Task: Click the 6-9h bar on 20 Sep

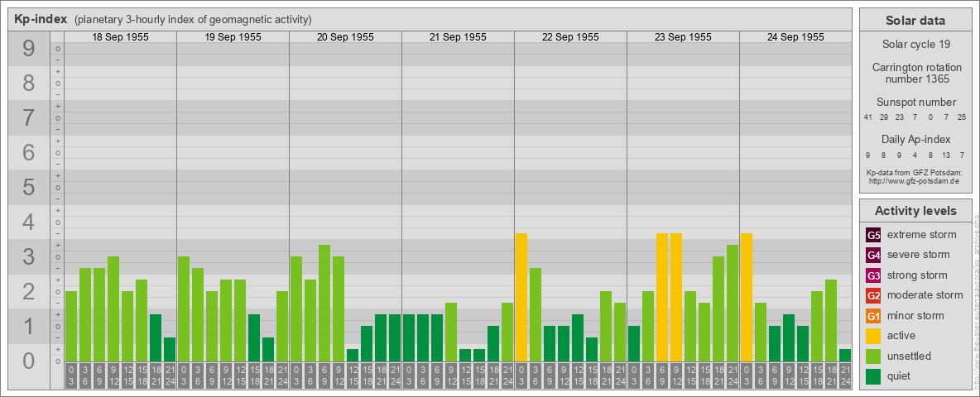Action: tap(324, 303)
